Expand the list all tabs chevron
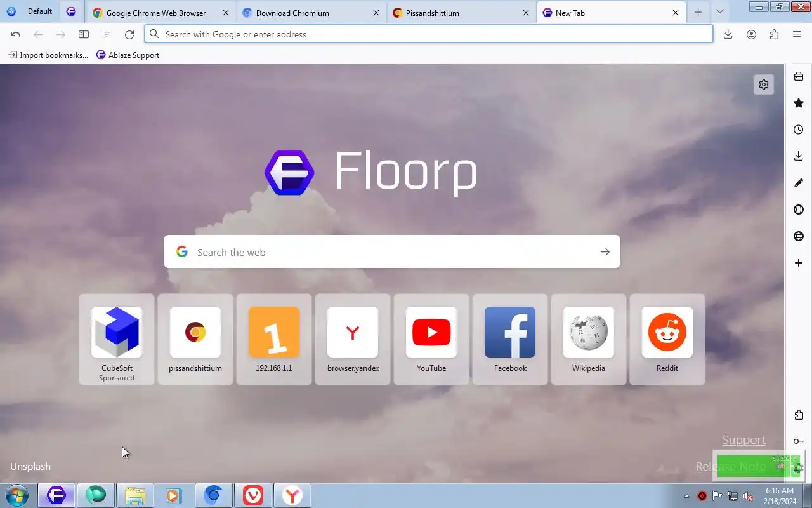 point(719,12)
